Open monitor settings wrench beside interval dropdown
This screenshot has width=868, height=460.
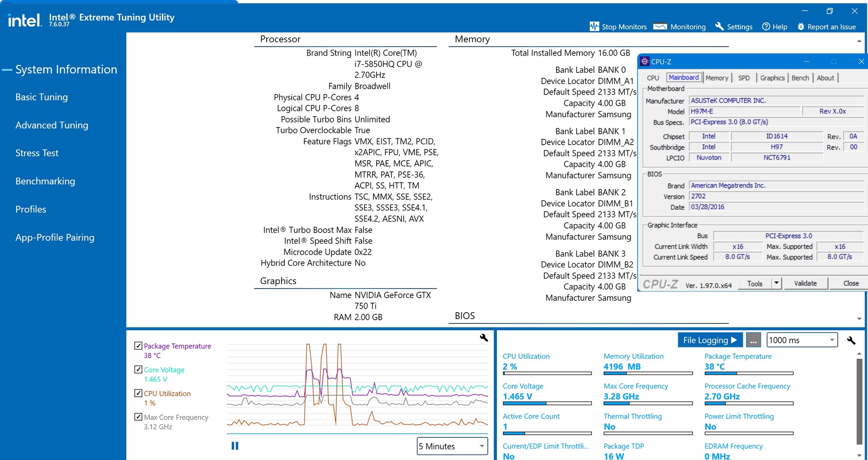tap(851, 340)
